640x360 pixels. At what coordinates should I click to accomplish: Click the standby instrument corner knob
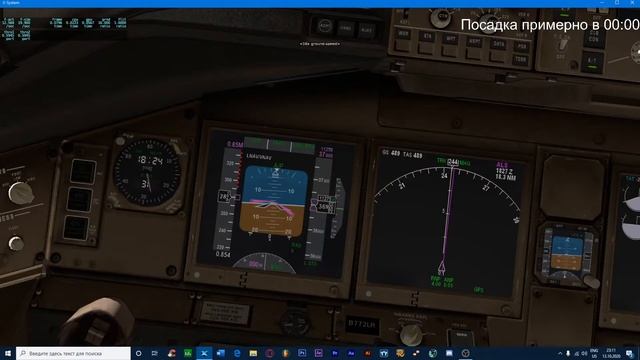tap(590, 282)
